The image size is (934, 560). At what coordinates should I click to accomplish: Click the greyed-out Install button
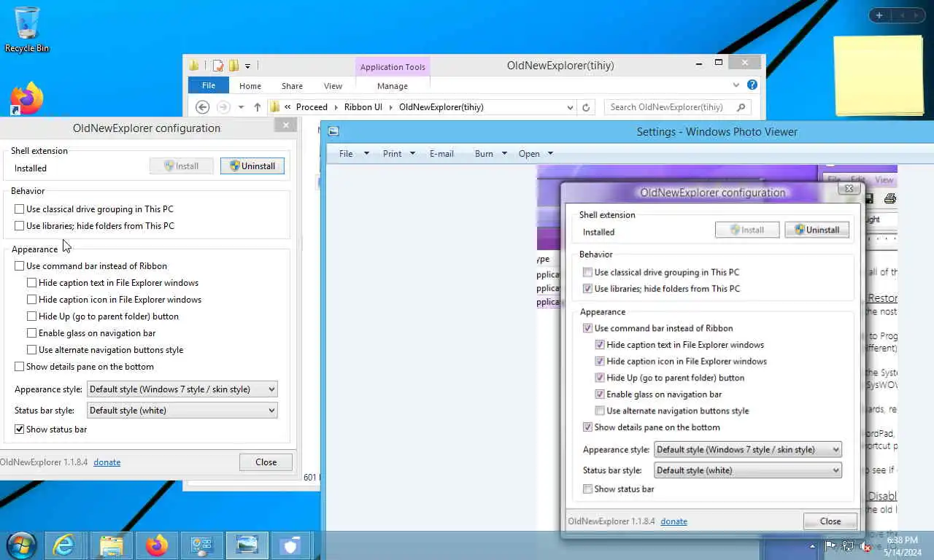coord(182,166)
